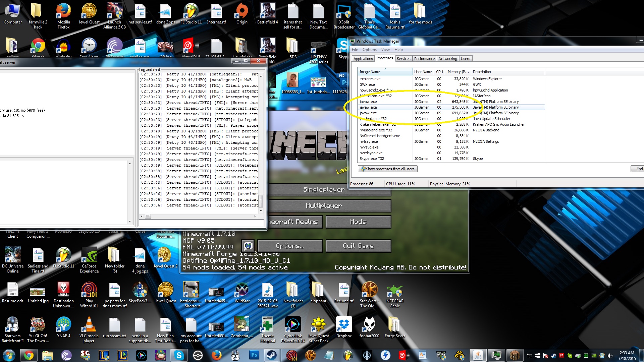644x362 pixels.
Task: Open the Theme Hospital shortcut
Action: (267, 330)
